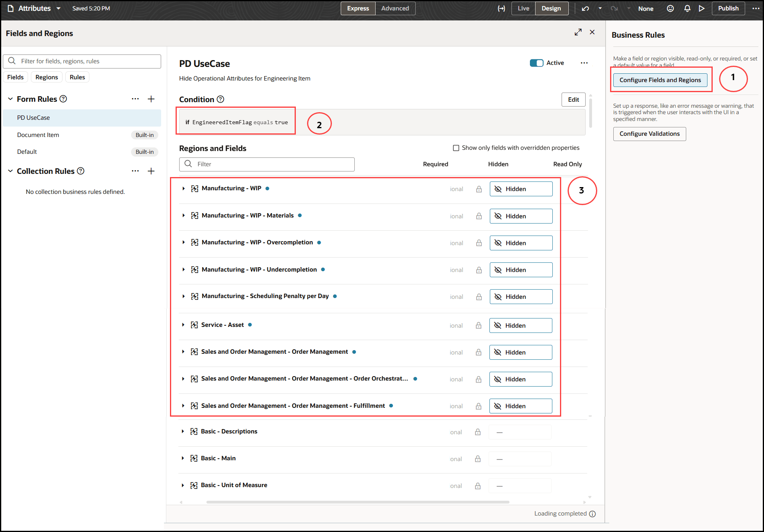764x532 pixels.
Task: Toggle Hidden for Service - Asset
Action: [521, 326]
